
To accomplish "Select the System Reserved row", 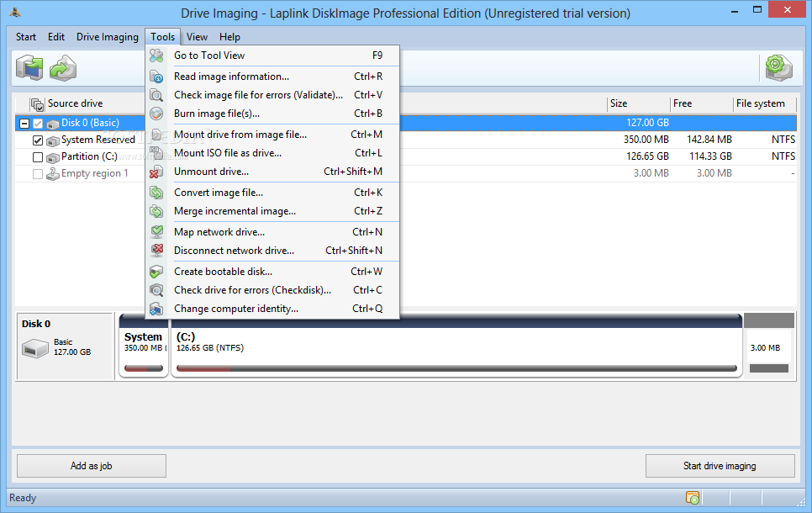I will pos(405,140).
